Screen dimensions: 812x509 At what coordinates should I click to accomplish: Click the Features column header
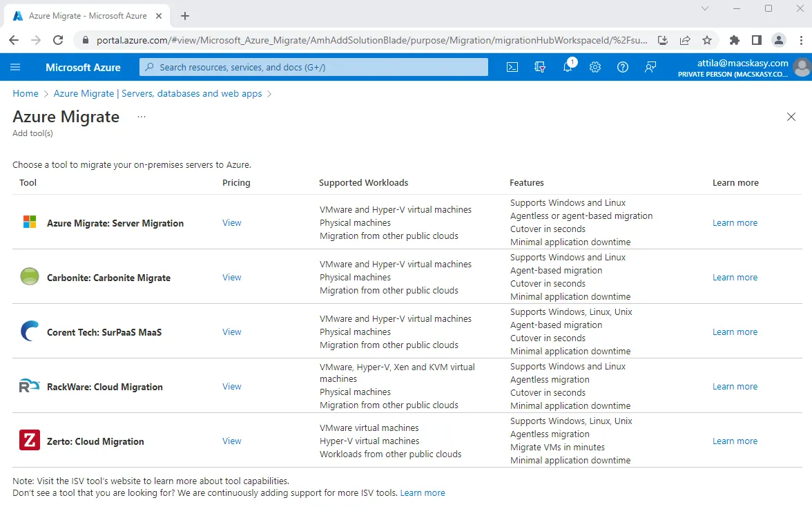(527, 183)
